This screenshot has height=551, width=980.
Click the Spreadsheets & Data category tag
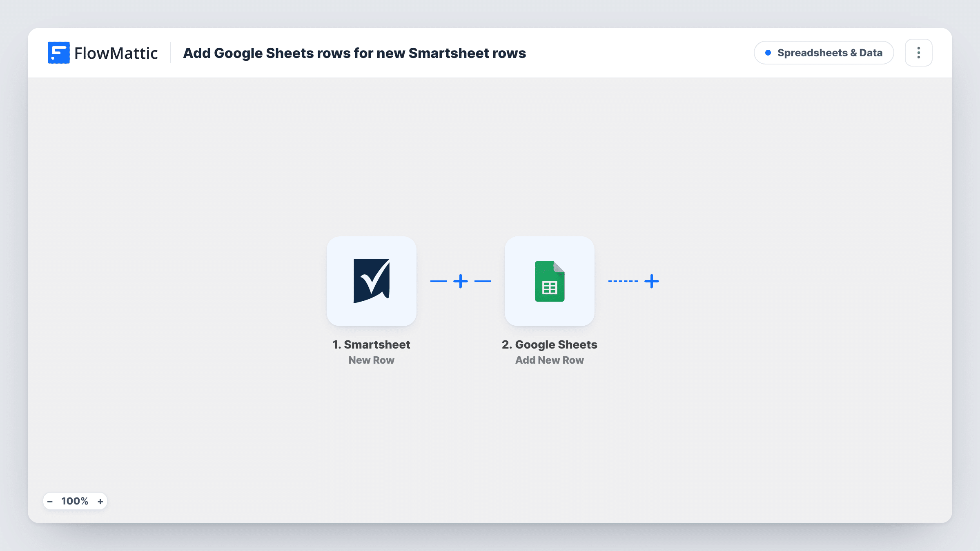824,53
